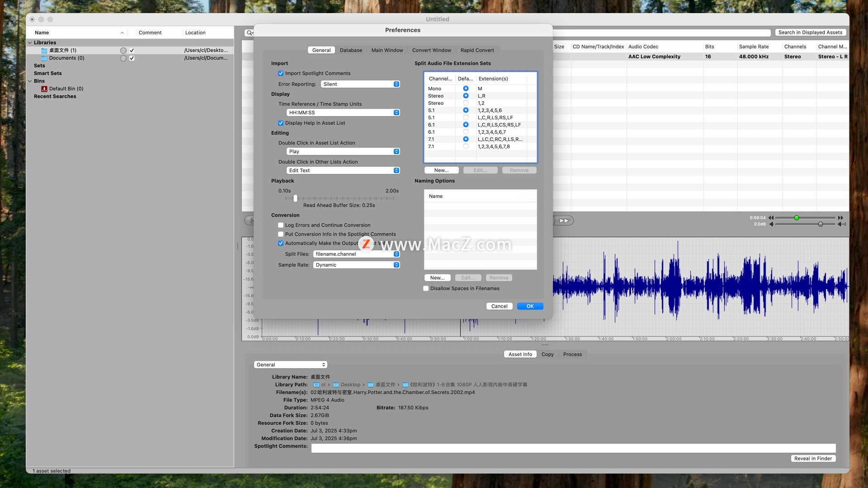This screenshot has width=868, height=488.
Task: Open Double Click in Asset List Action dropdown
Action: coord(343,152)
